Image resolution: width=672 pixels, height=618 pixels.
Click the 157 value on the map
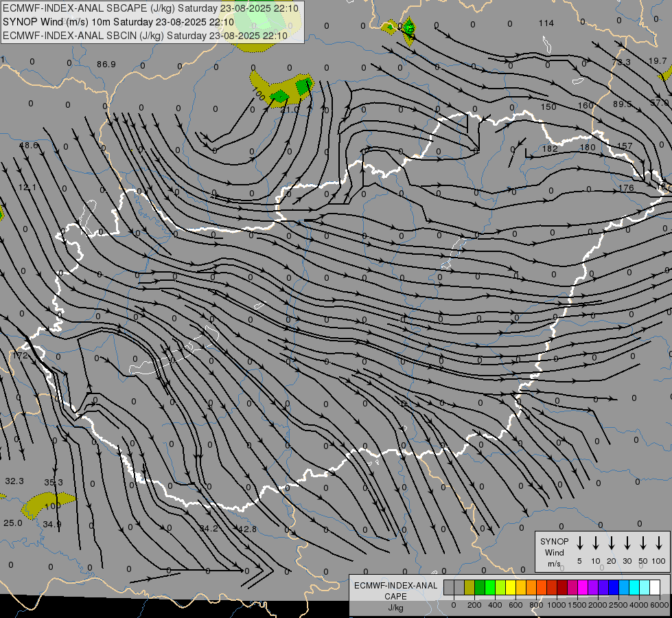click(625, 146)
